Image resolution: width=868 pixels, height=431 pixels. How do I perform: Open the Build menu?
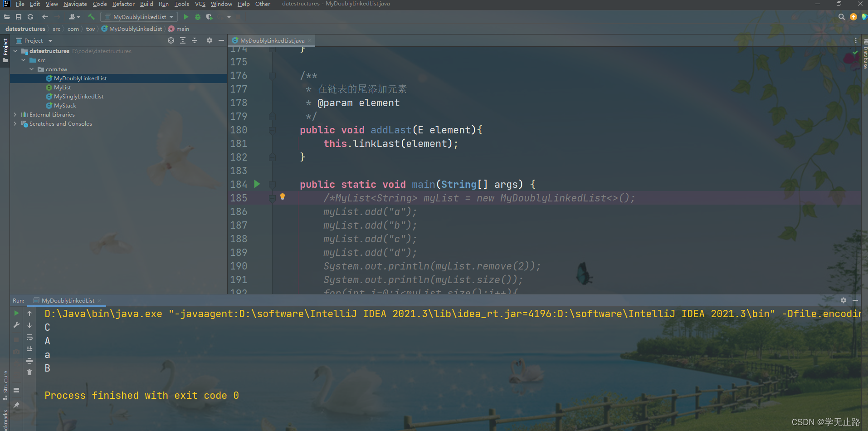pyautogui.click(x=146, y=4)
